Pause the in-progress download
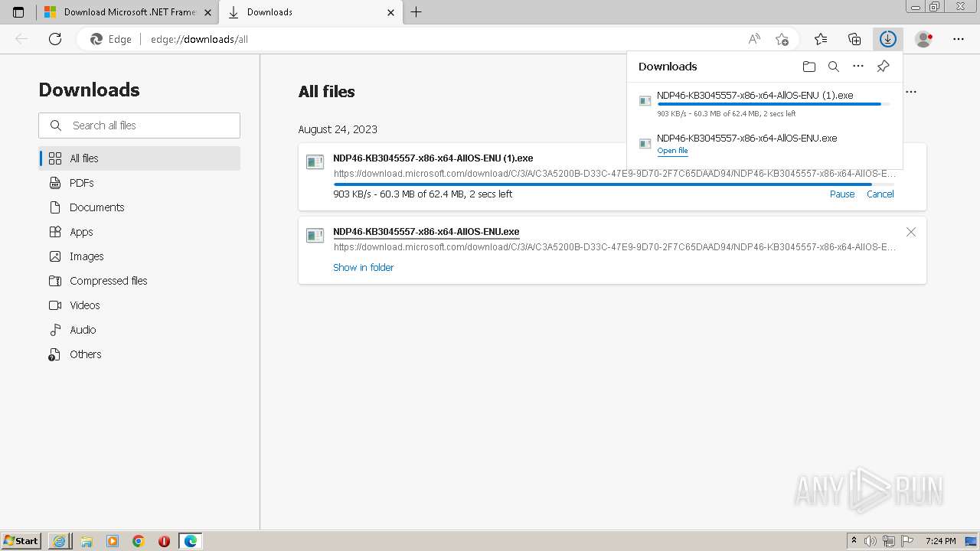The image size is (980, 551). [842, 194]
